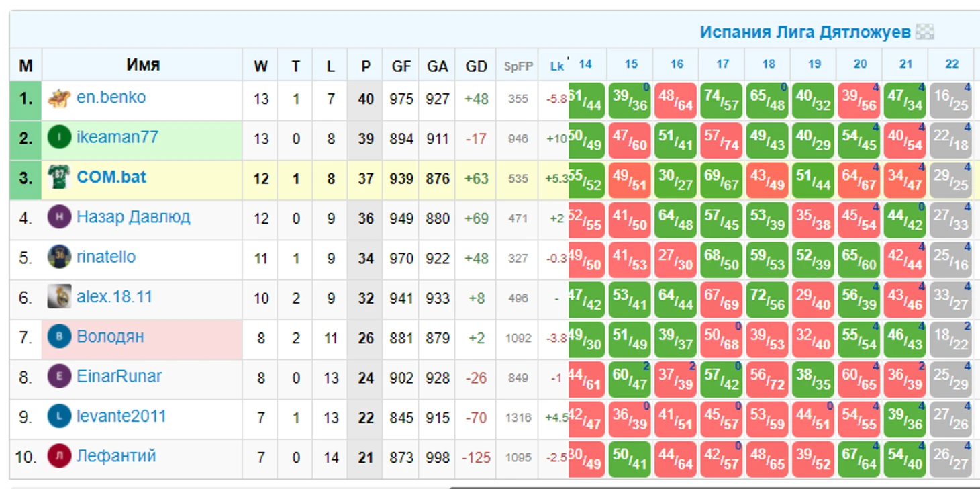The image size is (980, 489).
Task: Click Назар Давлюд's purple avatar icon
Action: [59, 218]
